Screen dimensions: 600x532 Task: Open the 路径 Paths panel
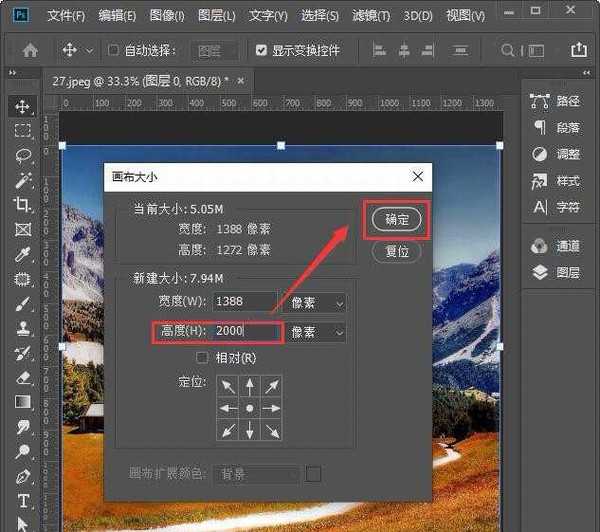point(556,101)
